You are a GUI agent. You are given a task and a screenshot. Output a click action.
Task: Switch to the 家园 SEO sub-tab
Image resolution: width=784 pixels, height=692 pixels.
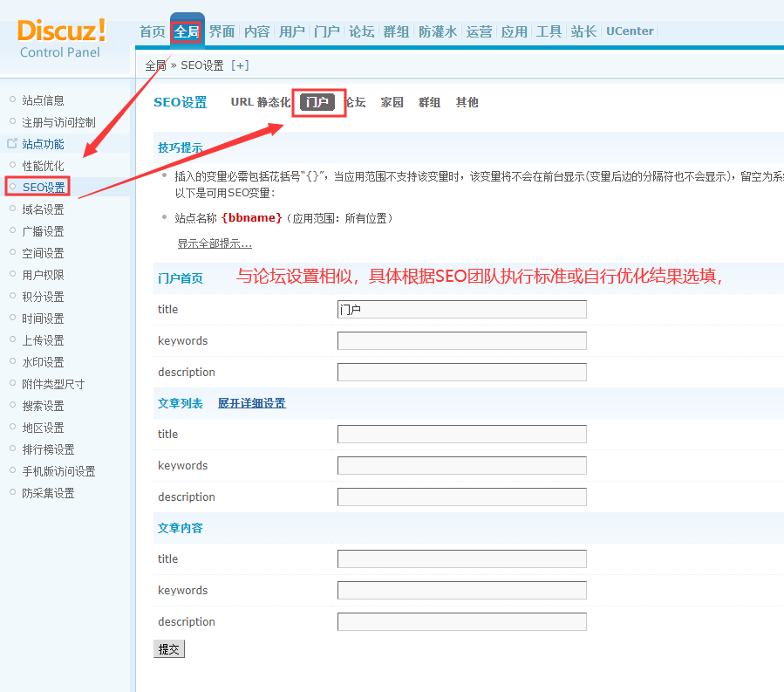click(x=392, y=102)
